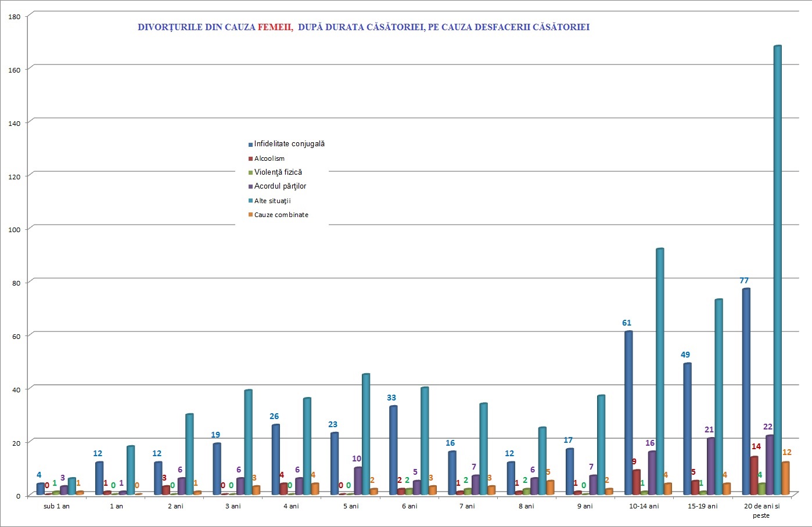Click the red Alcoolism legend marker
This screenshot has height=527, width=812.
[251, 158]
